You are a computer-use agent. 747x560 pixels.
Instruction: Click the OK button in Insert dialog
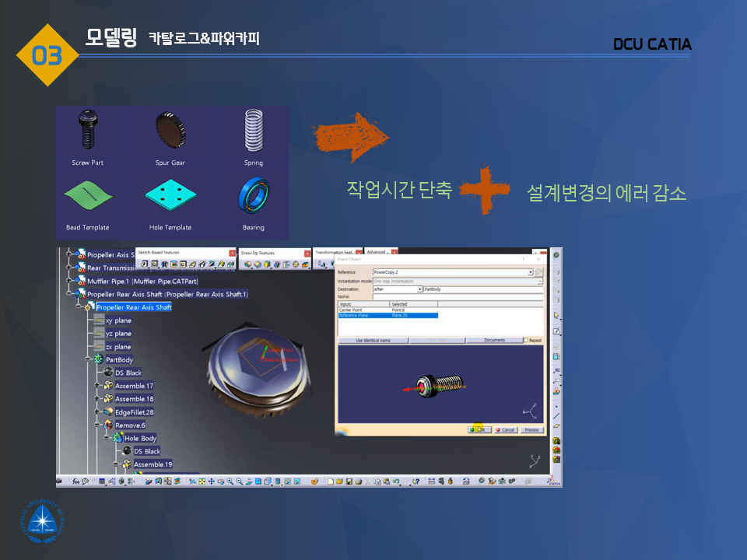[479, 429]
